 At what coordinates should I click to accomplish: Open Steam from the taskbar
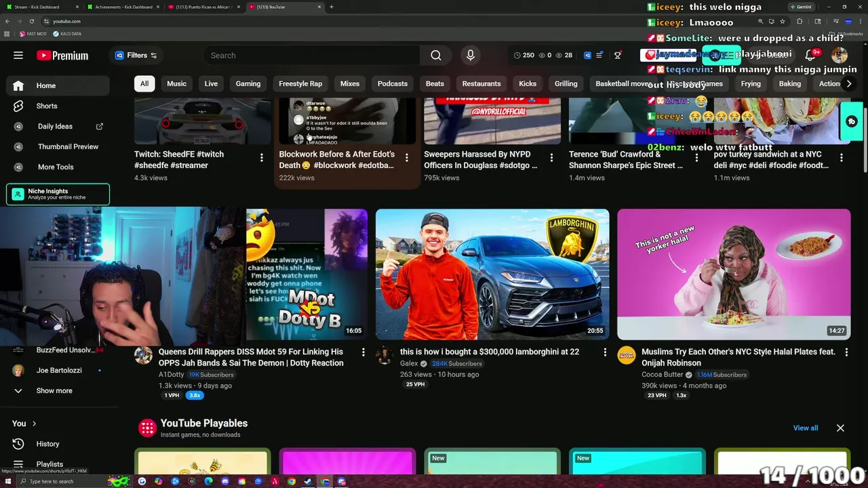pyautogui.click(x=308, y=482)
